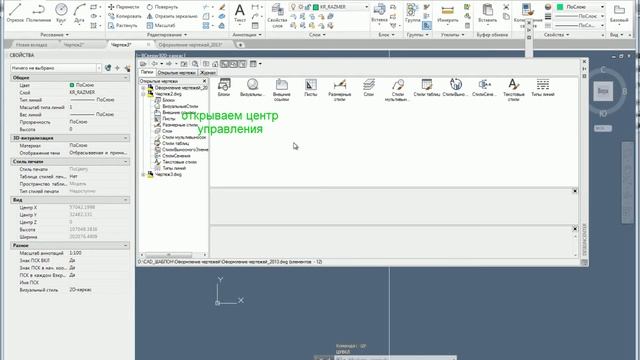Image resolution: width=640 pixels, height=360 pixels.
Task: Collapse the Чертеж2.dwg tree node
Action: click(143, 94)
